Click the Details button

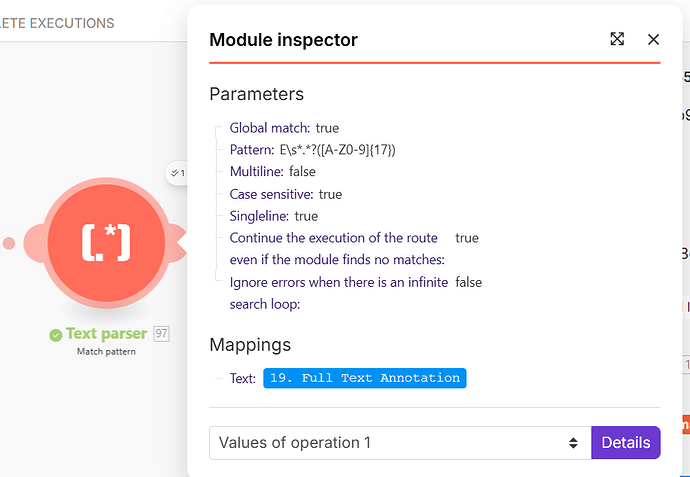tap(626, 442)
